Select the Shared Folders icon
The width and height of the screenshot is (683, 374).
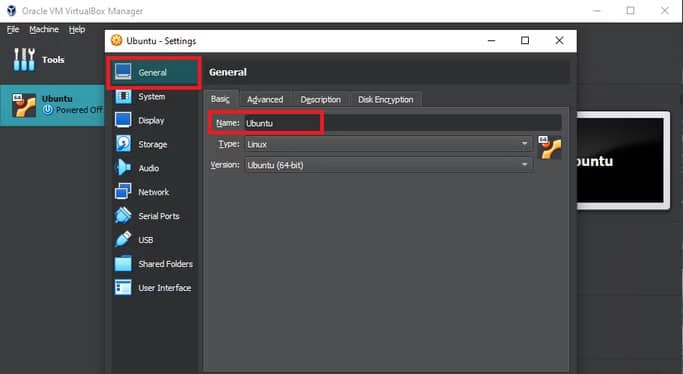click(x=123, y=263)
